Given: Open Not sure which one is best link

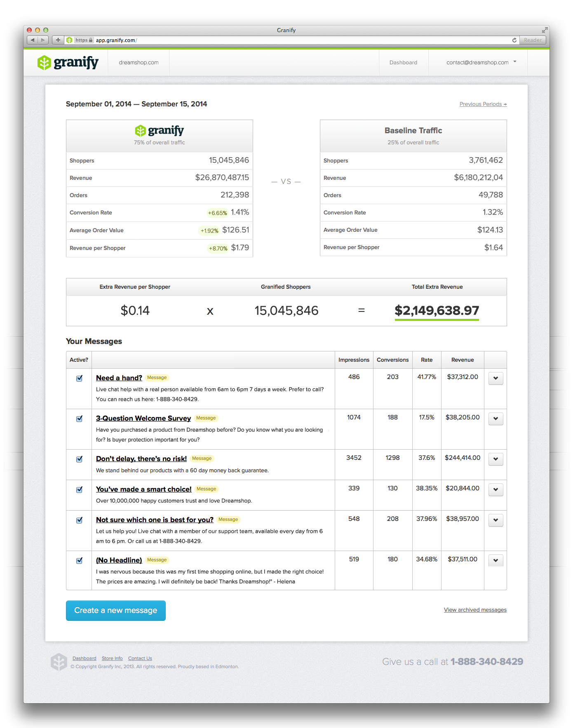Looking at the screenshot, I should tap(155, 520).
